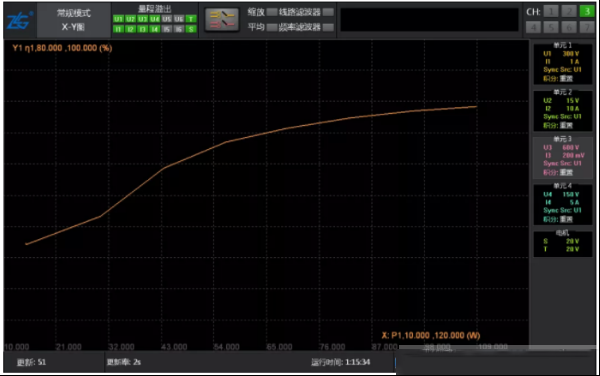Image resolution: width=600 pixels, height=376 pixels.
Task: Expand the 单元 1 settings panel
Action: (562, 63)
